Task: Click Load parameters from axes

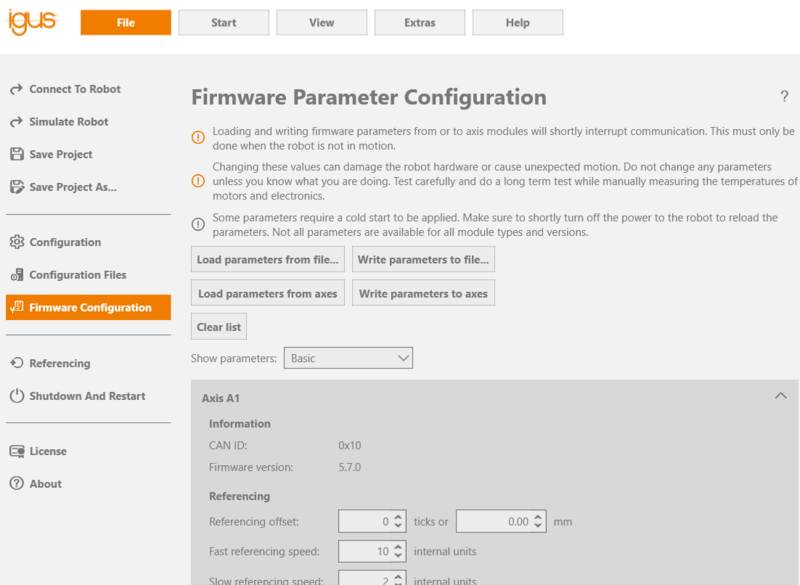Action: point(268,293)
